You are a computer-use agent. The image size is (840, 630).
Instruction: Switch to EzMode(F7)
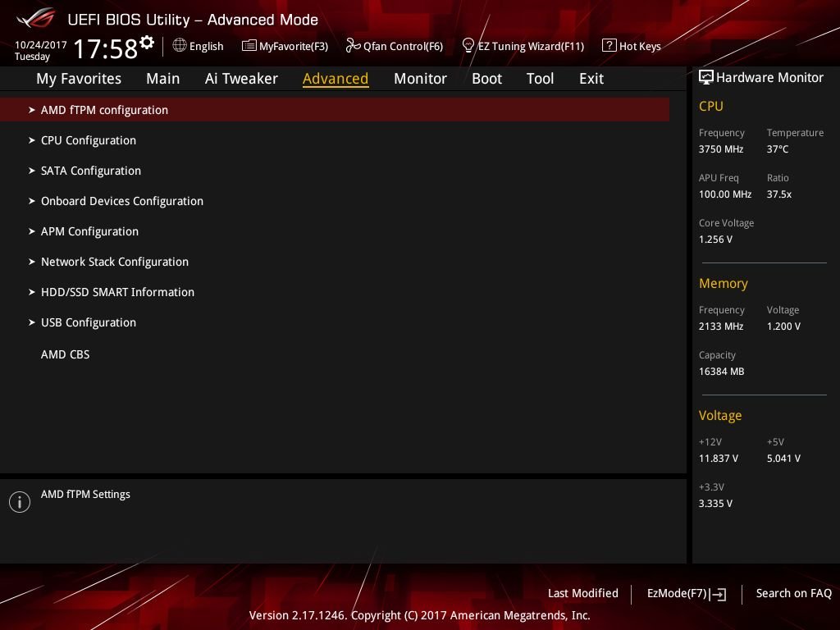point(687,594)
